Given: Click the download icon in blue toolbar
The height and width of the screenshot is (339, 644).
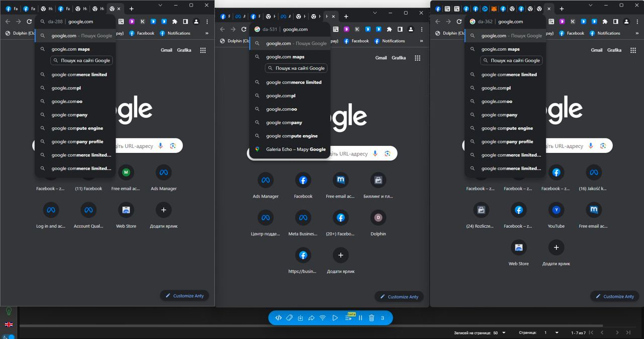Looking at the screenshot, I should coord(300,318).
